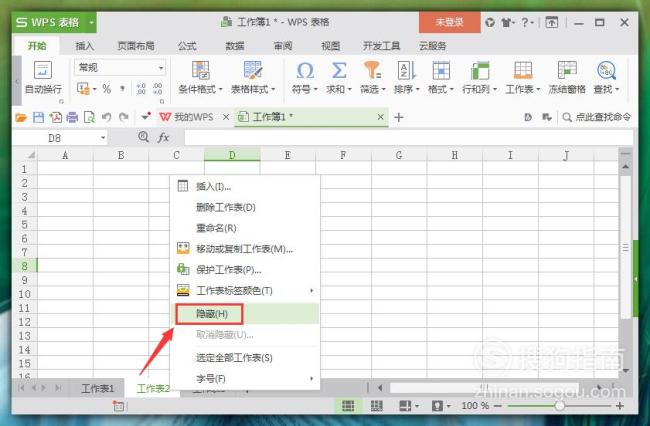This screenshot has width=650, height=426.
Task: Click the percent style icon
Action: tap(107, 89)
